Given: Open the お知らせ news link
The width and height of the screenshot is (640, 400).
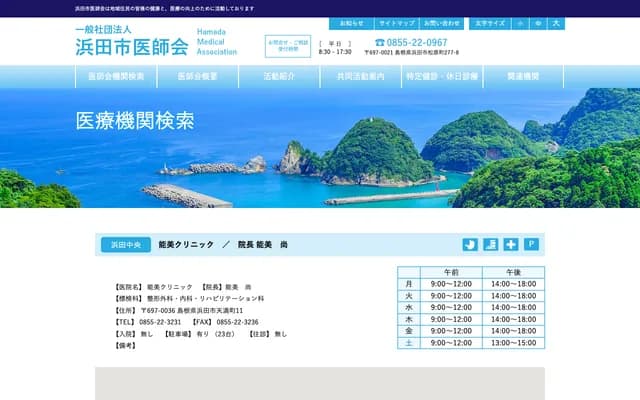Looking at the screenshot, I should point(352,22).
